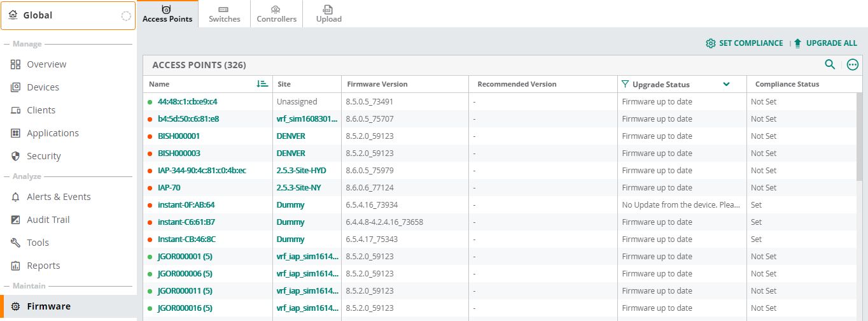Open the IAP-70 access point link
This screenshot has width=868, height=321.
tap(169, 188)
